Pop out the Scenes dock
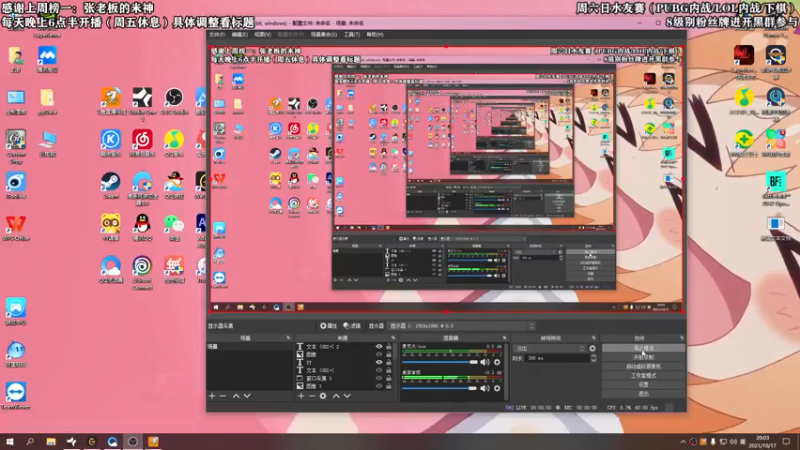The image size is (800, 450). (288, 338)
